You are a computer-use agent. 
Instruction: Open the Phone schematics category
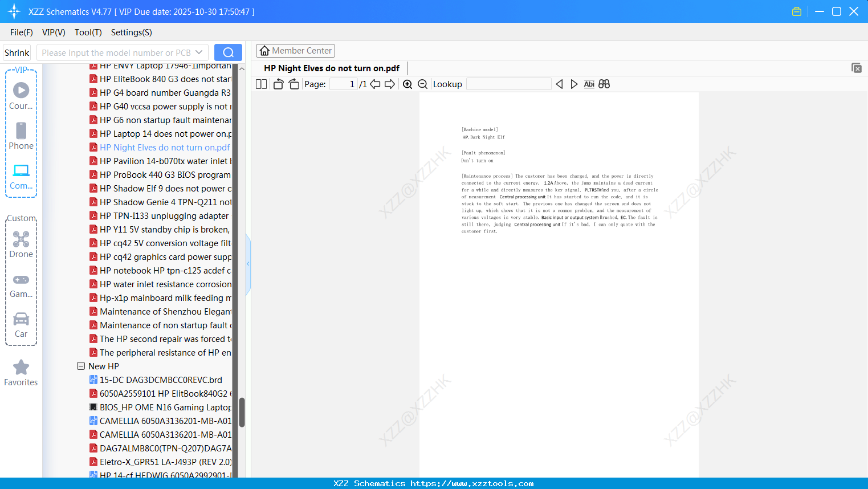[x=21, y=136]
